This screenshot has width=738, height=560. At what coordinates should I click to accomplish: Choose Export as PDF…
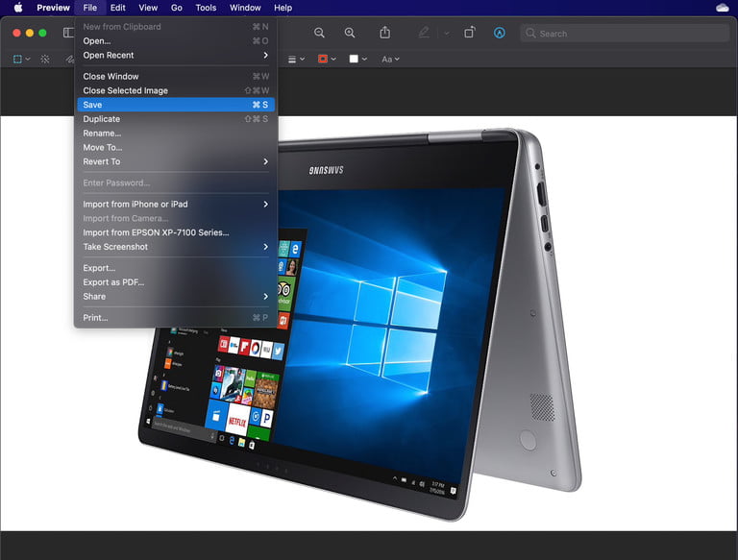coord(176,282)
